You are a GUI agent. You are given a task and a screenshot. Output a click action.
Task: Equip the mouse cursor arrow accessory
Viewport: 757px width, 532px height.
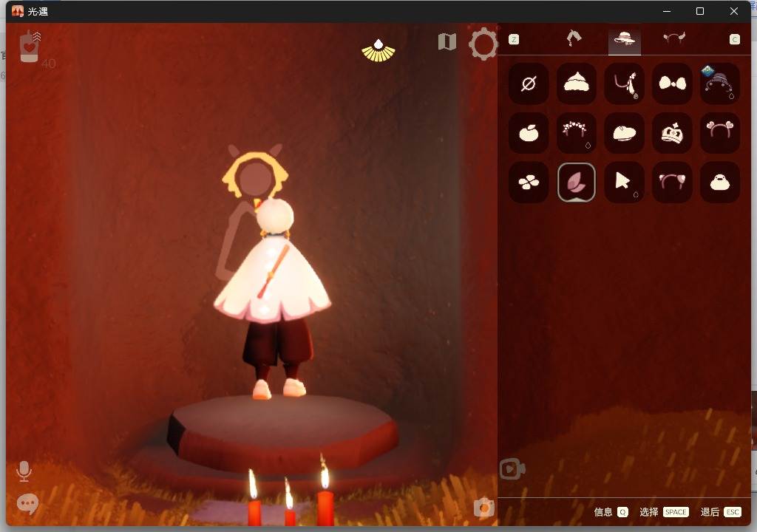(x=624, y=183)
